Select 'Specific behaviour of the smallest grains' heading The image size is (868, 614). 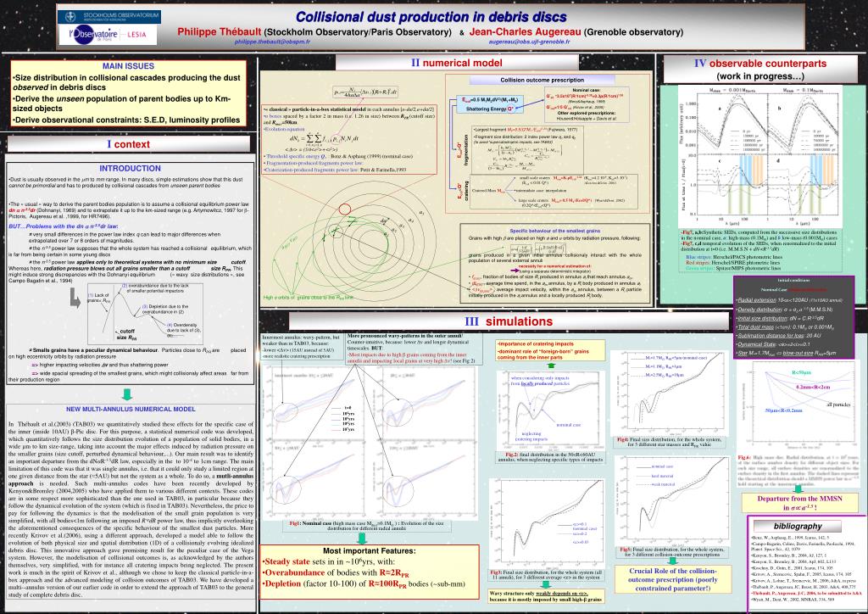554,231
